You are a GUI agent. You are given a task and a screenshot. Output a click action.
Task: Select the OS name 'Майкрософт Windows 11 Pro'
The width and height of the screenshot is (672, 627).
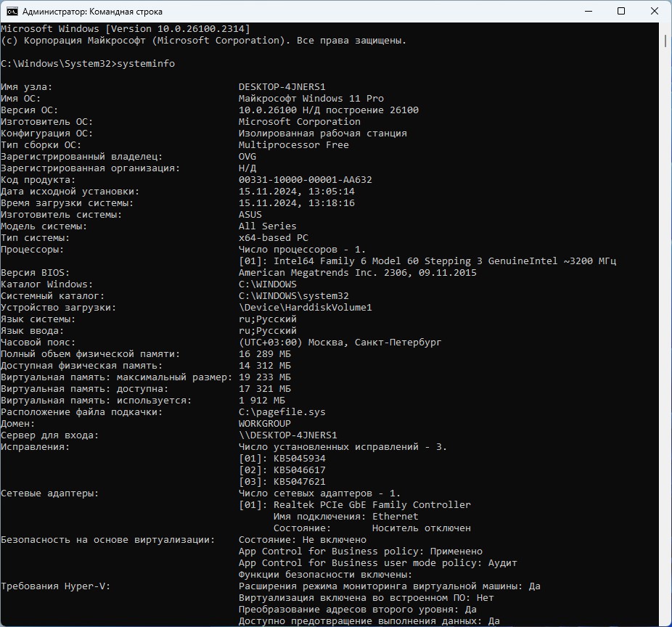coord(311,98)
